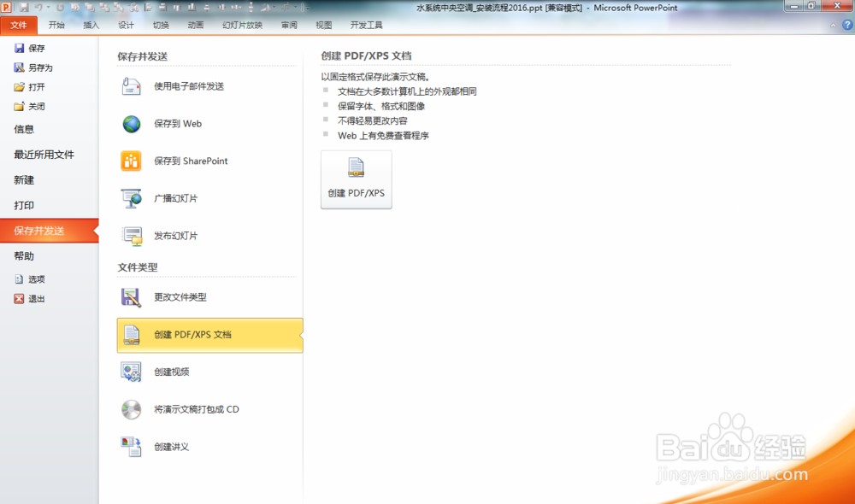Screen dimensions: 855x504
Task: Open the 幻灯片放映 ribbon tab
Action: (x=242, y=25)
